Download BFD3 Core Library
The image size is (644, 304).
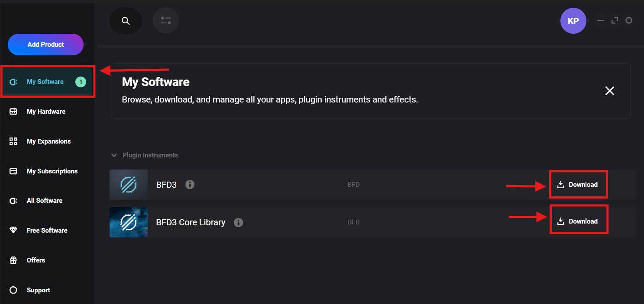click(579, 221)
